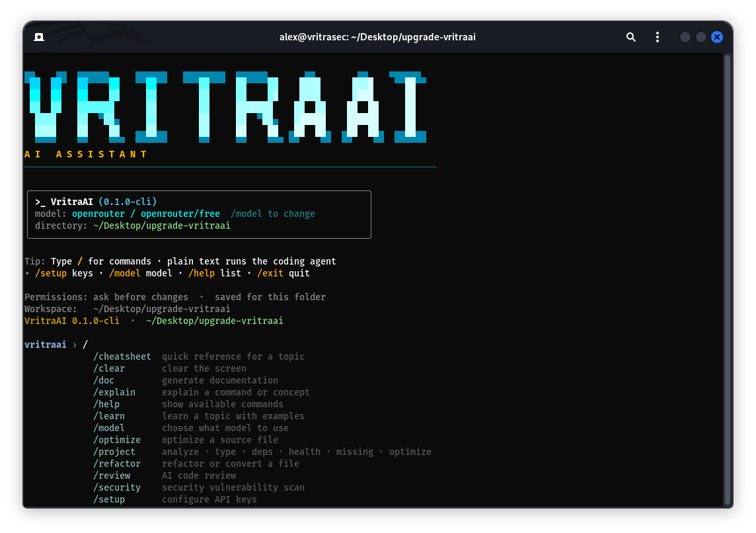Click 'refactor or convert a file' text
The width and height of the screenshot is (756, 533).
(x=231, y=464)
